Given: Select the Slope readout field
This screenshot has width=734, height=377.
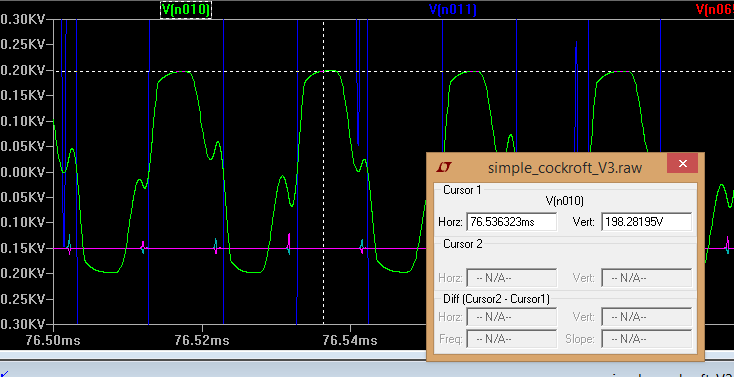Looking at the screenshot, I should [x=646, y=338].
